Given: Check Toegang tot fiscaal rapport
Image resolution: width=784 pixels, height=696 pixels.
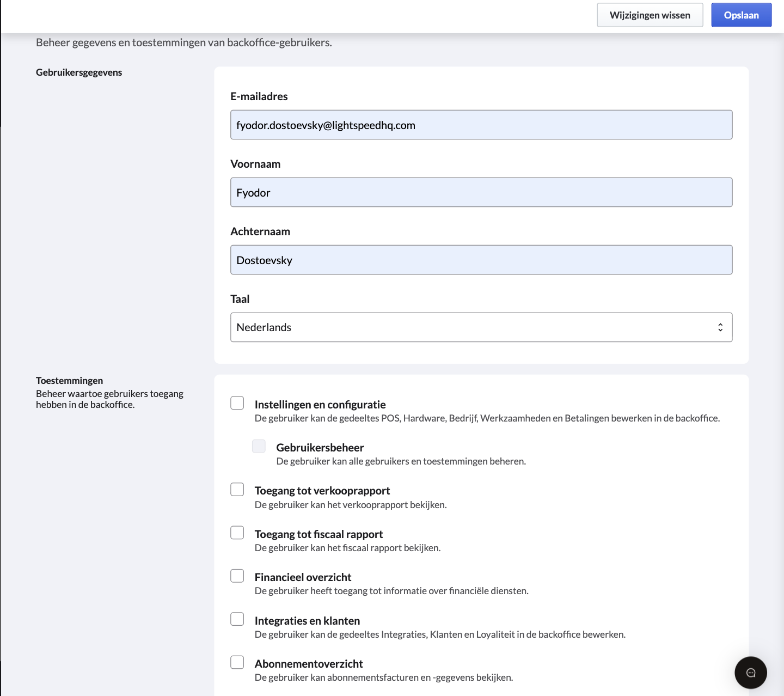Looking at the screenshot, I should (237, 533).
